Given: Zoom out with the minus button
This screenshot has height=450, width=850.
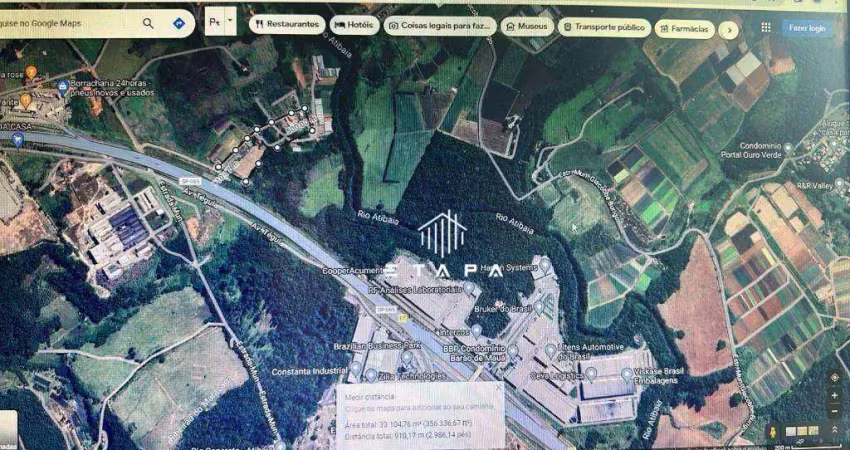Looking at the screenshot, I should [834, 411].
